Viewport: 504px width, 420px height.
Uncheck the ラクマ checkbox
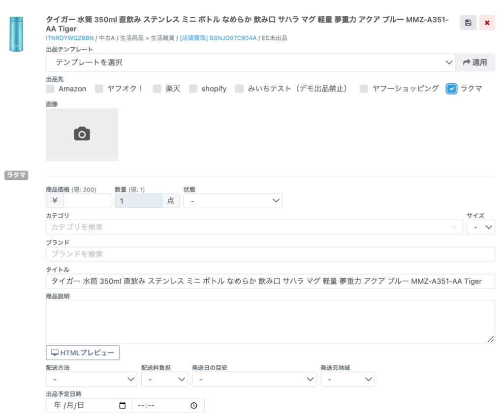(452, 89)
